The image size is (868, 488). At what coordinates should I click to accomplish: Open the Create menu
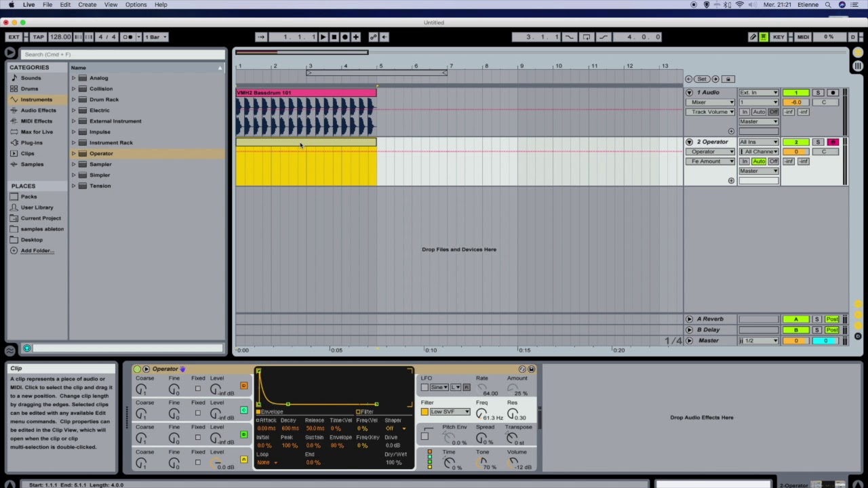[87, 5]
